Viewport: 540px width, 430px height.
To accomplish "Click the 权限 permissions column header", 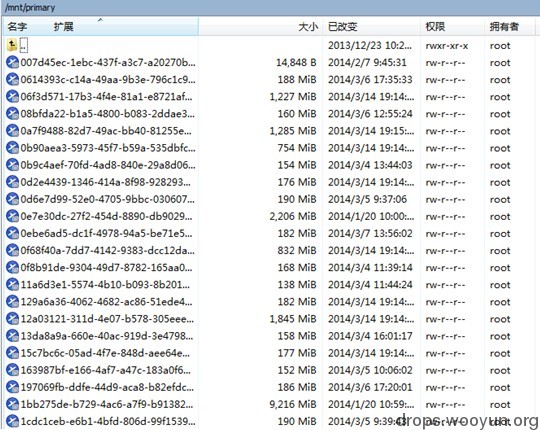I will click(435, 27).
